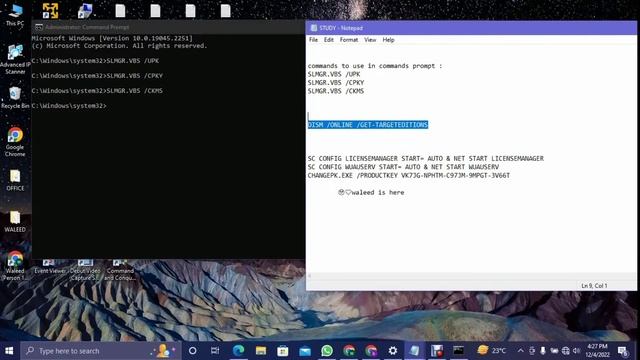Open the Recycle Bin desktop icon

pyautogui.click(x=15, y=97)
